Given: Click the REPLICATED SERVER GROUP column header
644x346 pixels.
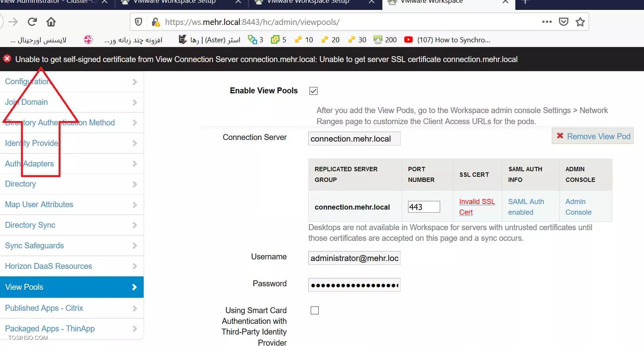Looking at the screenshot, I should pos(355,174).
